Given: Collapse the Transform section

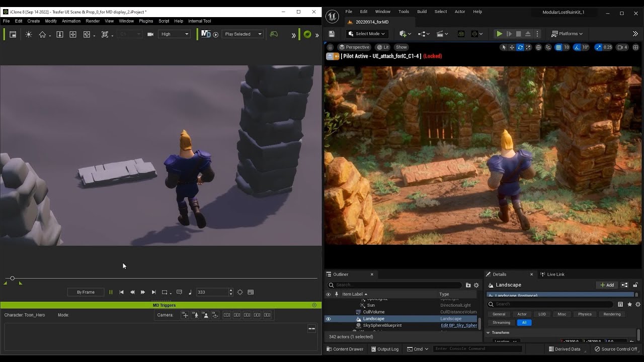Looking at the screenshot, I should coord(488,332).
